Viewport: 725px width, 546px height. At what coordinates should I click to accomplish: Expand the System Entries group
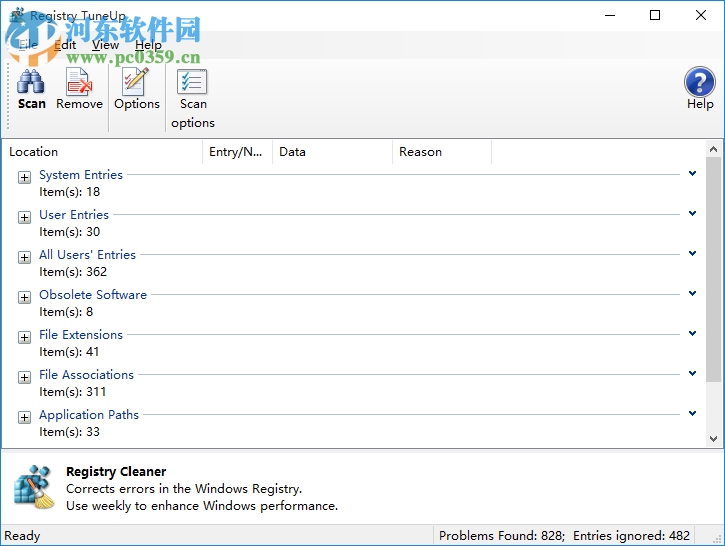(25, 177)
